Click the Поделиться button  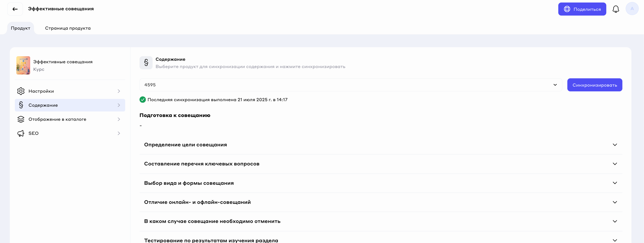pyautogui.click(x=582, y=9)
